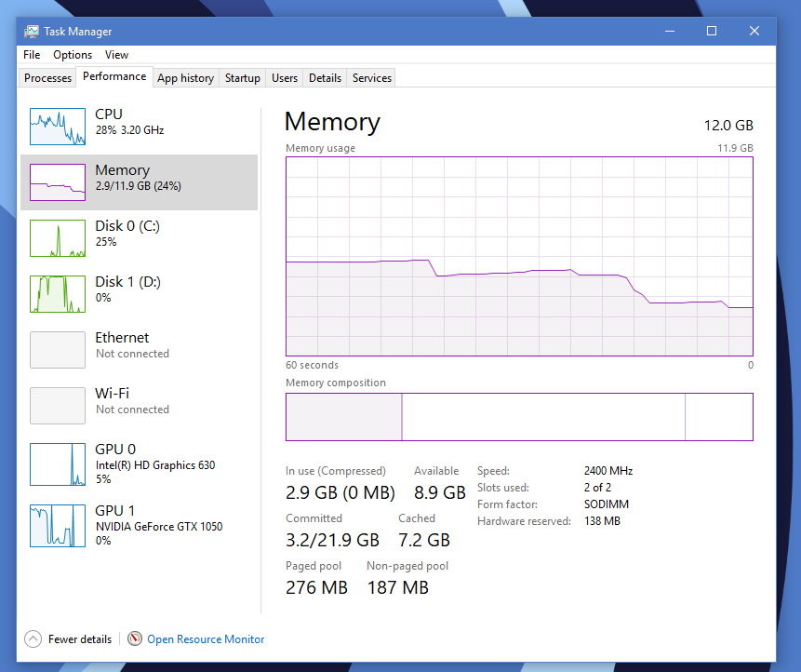Select the CPU mini graph thumbnail
Image resolution: width=801 pixels, height=672 pixels.
(x=58, y=127)
